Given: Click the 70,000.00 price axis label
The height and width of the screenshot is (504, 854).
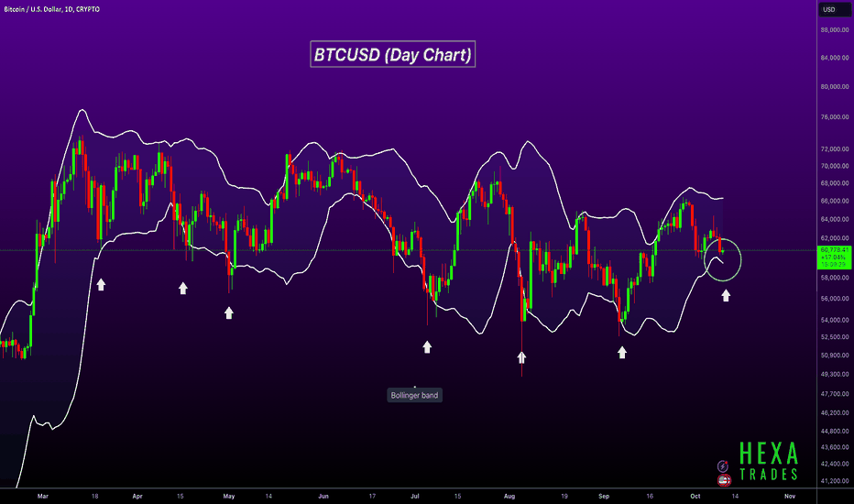Looking at the screenshot, I should coord(835,166).
